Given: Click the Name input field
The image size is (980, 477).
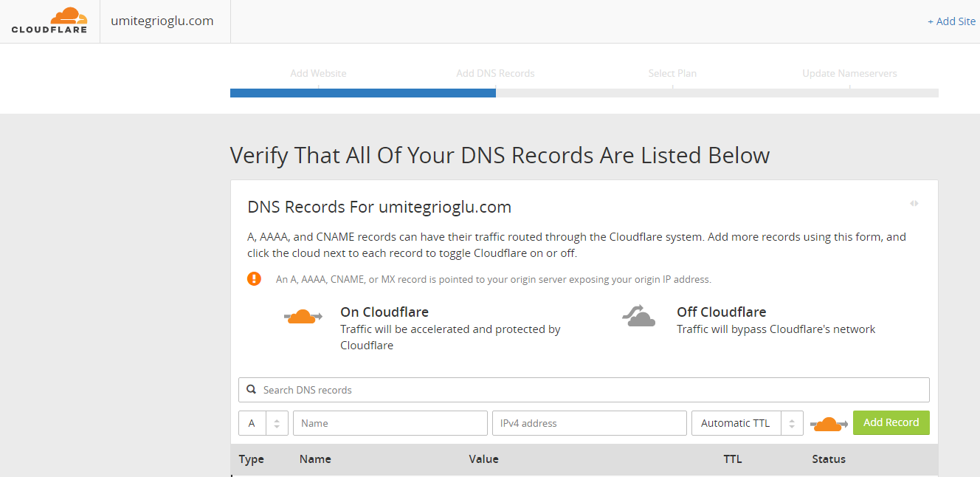Looking at the screenshot, I should pos(390,423).
